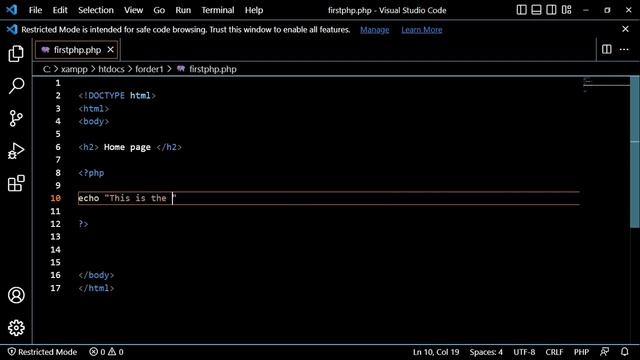Open the Terminal menu
Image resolution: width=640 pixels, height=360 pixels.
pos(218,10)
